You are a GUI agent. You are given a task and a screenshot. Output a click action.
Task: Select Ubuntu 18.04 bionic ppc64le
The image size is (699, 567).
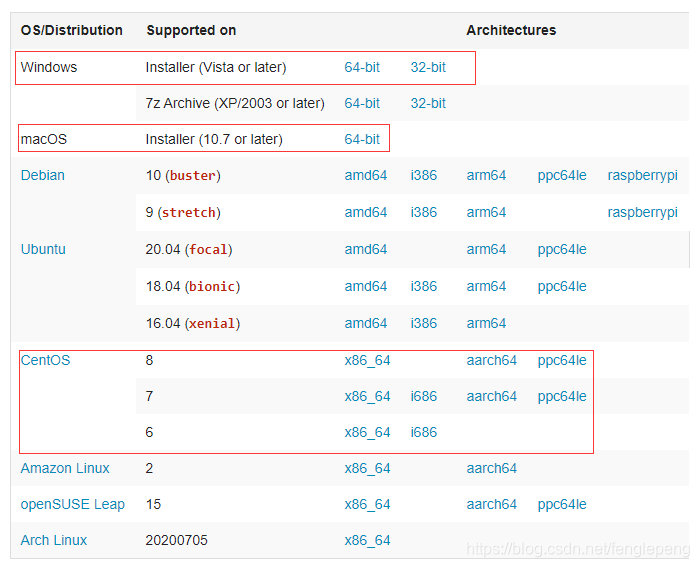coord(562,286)
